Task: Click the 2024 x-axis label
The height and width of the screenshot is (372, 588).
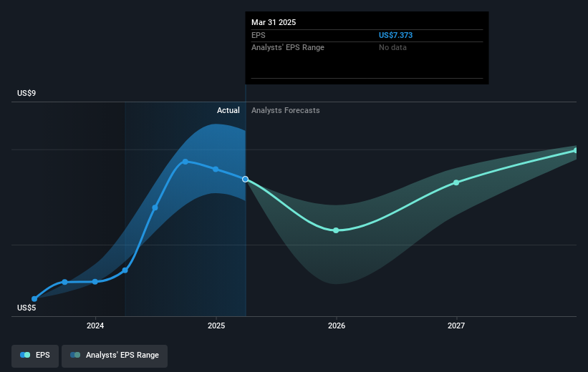Action: pos(95,325)
